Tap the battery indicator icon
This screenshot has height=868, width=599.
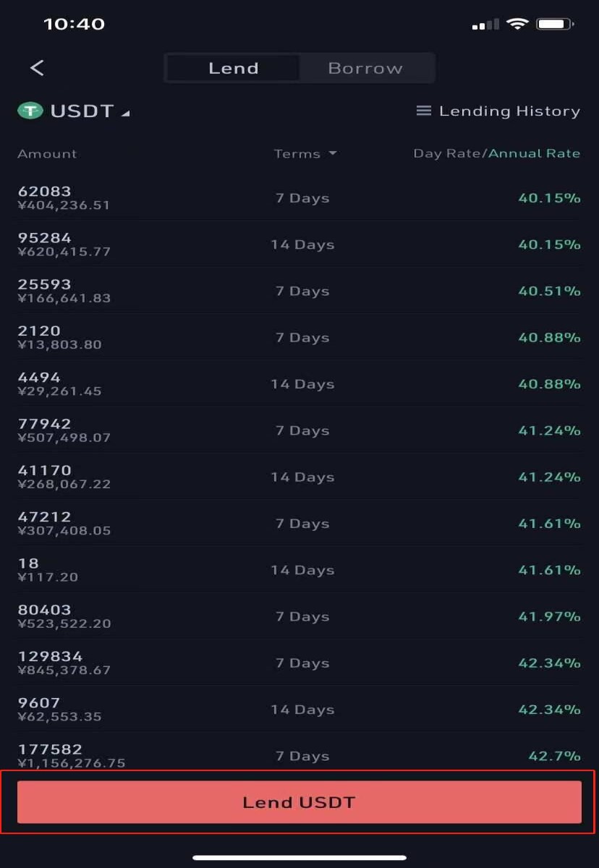[x=556, y=24]
